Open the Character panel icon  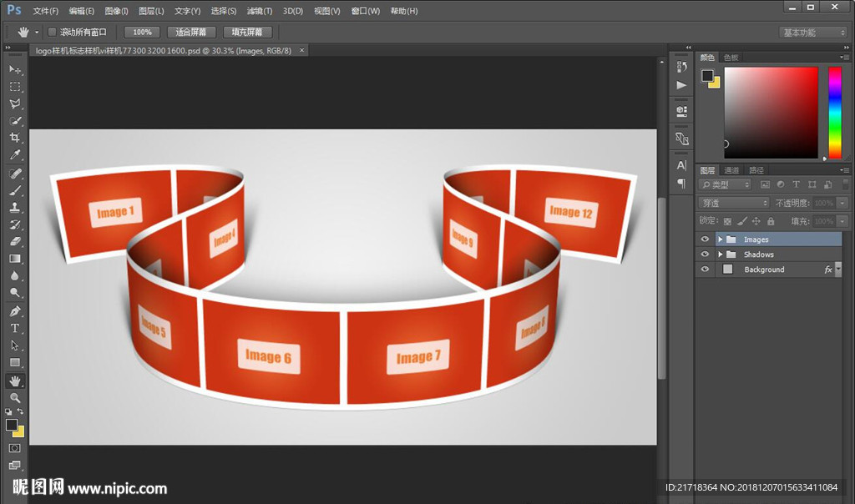[x=681, y=165]
